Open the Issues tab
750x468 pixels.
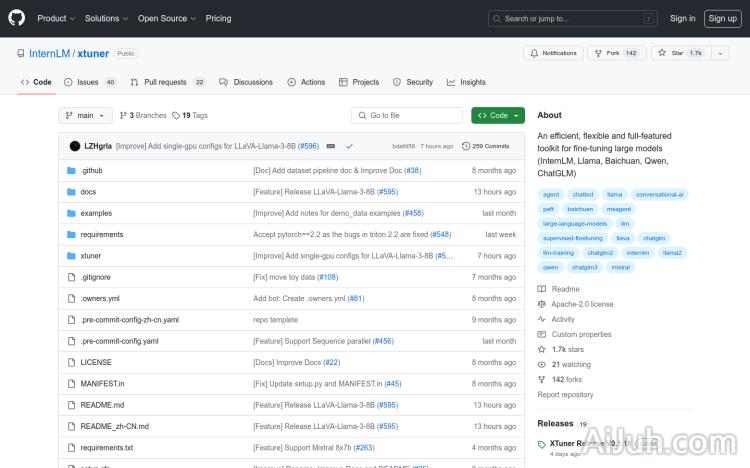click(89, 82)
